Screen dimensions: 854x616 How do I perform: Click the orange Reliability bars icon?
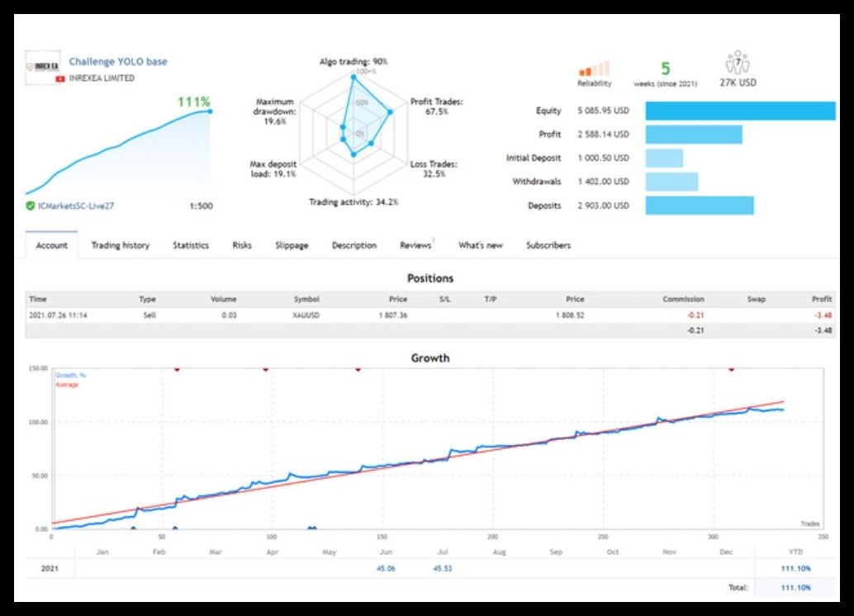(594, 69)
